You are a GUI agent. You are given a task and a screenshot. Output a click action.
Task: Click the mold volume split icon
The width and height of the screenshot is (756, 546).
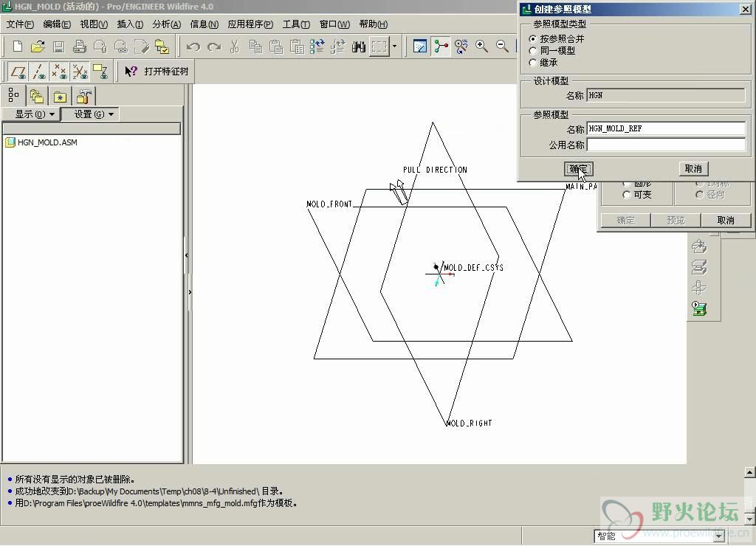pos(699,288)
